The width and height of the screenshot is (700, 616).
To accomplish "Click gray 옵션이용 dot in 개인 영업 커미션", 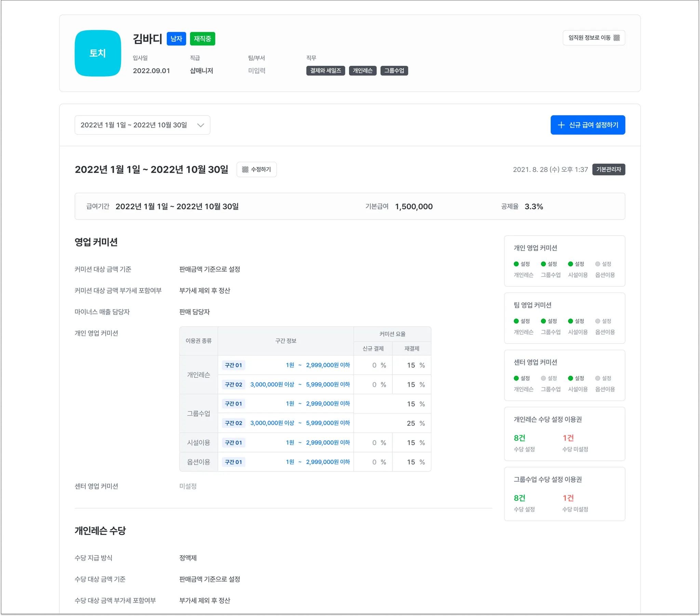I will click(x=597, y=264).
